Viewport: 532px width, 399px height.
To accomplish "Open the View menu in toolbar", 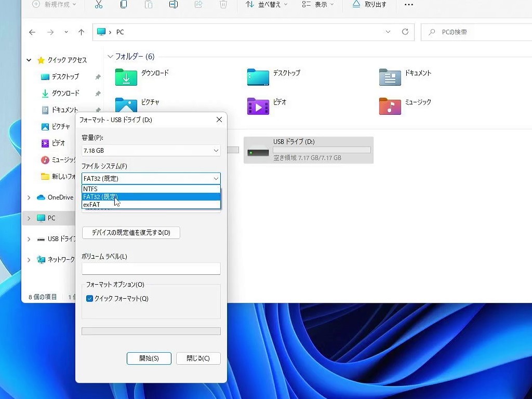I will pos(318,5).
